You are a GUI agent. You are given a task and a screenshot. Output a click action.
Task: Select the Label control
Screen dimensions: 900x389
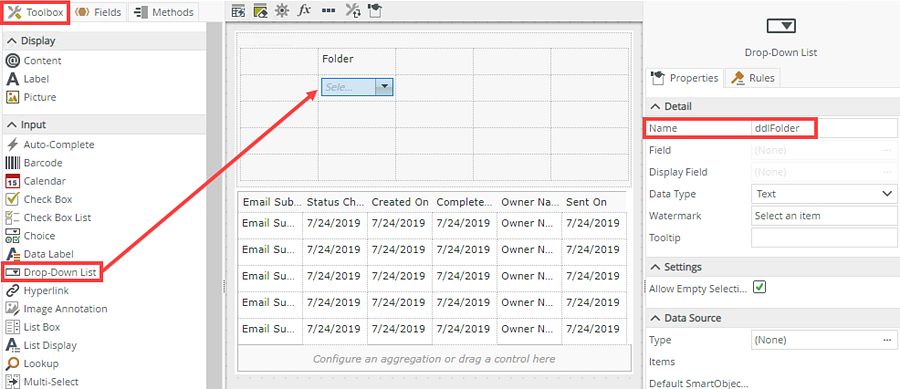click(28, 79)
